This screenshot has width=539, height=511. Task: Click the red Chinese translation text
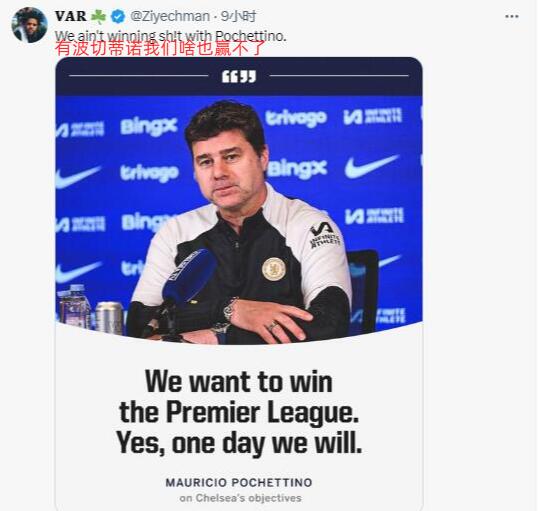pos(160,48)
